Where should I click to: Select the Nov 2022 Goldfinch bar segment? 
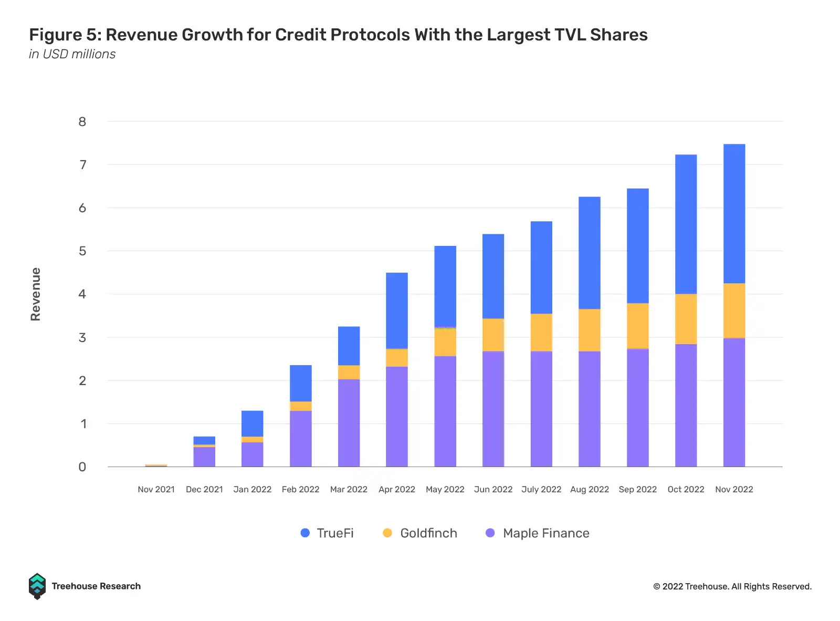click(x=734, y=310)
